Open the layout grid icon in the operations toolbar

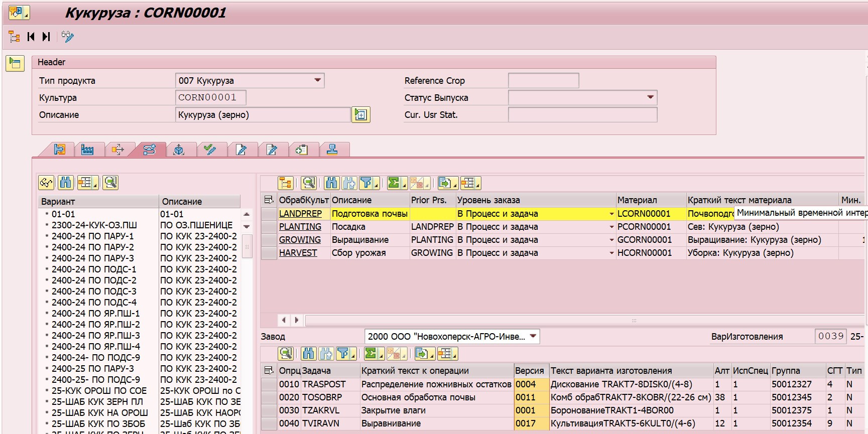coord(447,354)
